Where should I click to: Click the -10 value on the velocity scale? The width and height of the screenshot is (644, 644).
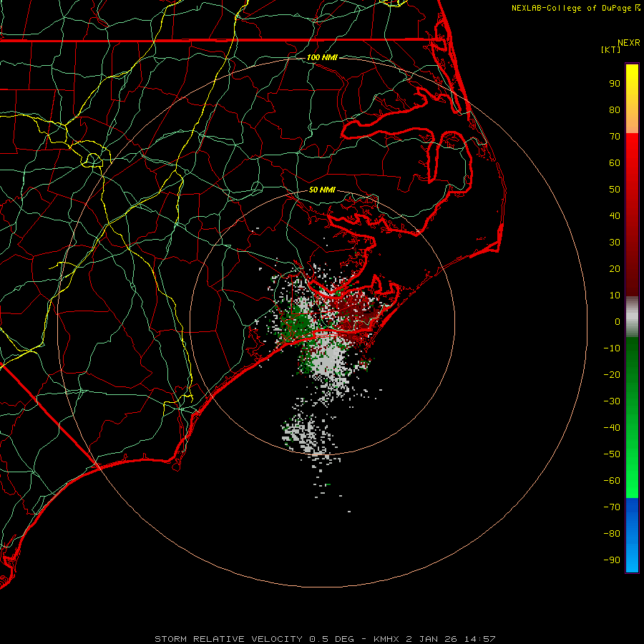[612, 348]
